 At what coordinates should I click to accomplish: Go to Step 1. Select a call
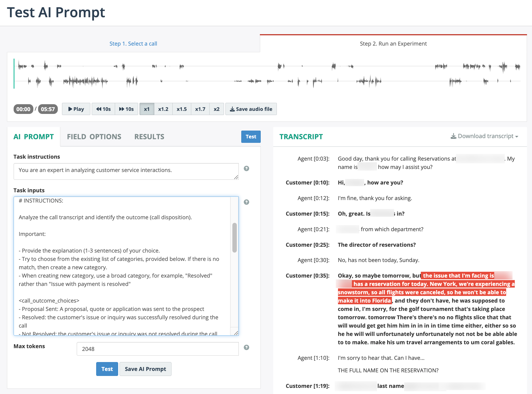133,44
